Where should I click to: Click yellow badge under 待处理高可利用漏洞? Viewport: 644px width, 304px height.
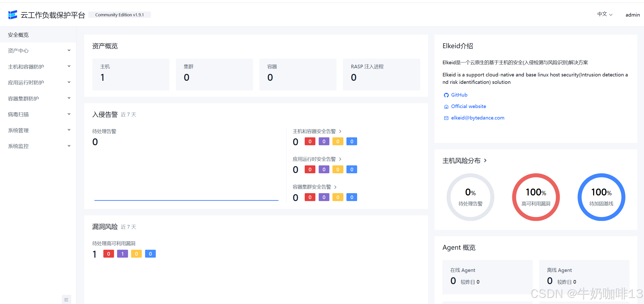click(x=136, y=254)
